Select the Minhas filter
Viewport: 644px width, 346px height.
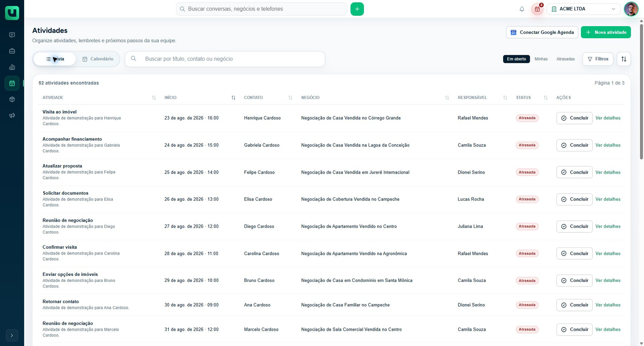pyautogui.click(x=541, y=59)
